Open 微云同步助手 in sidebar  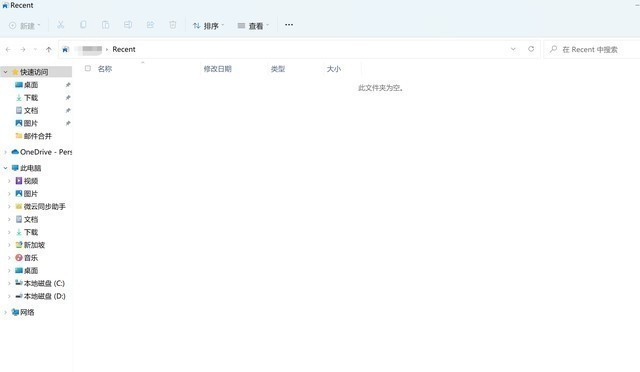point(44,207)
